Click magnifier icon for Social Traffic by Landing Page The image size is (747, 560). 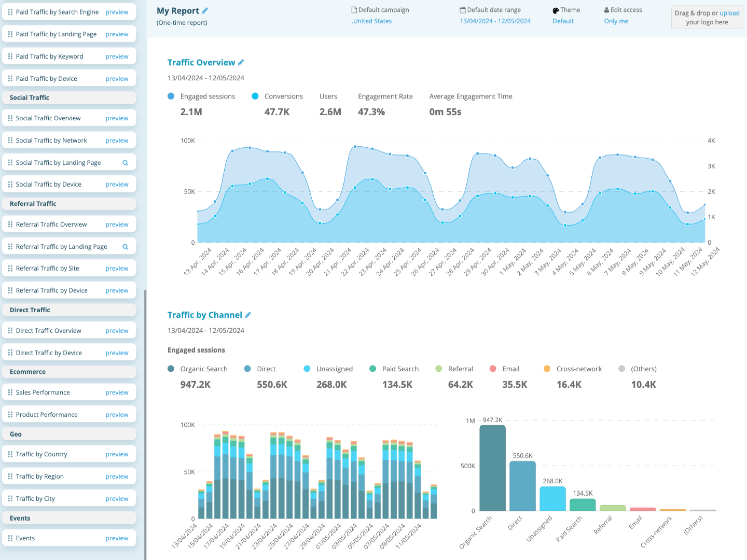[125, 163]
